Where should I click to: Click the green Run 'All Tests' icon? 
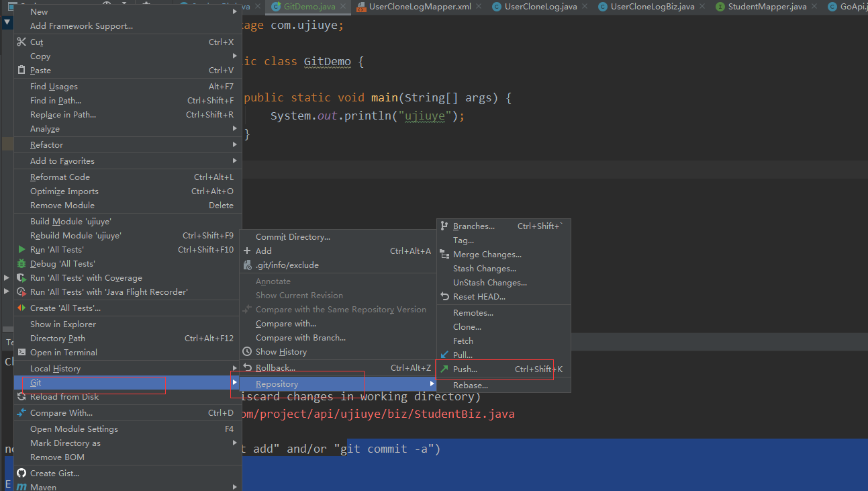click(22, 249)
